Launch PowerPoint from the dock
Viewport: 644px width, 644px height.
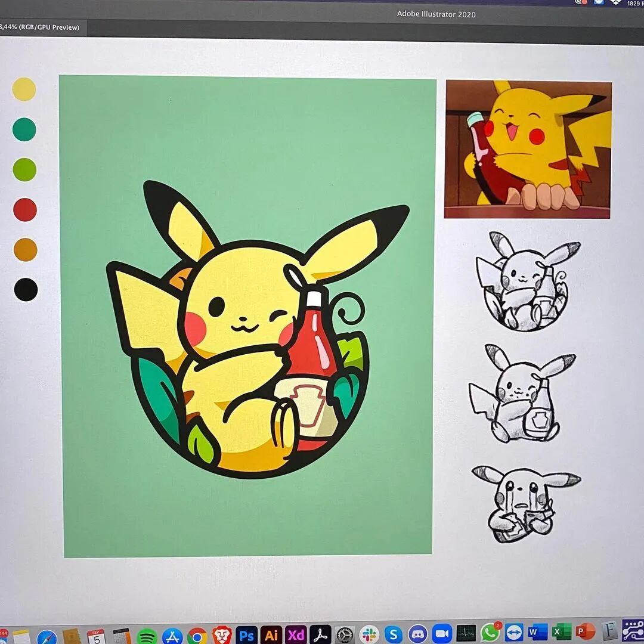(x=586, y=631)
